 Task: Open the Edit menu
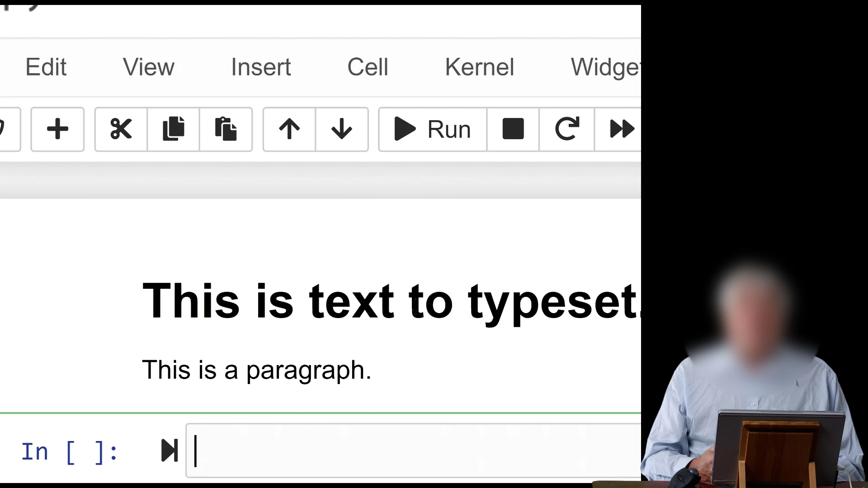coord(46,67)
